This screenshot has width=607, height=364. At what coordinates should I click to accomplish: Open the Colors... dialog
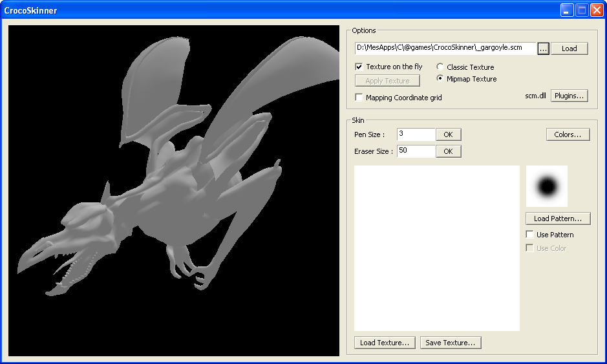pos(568,134)
